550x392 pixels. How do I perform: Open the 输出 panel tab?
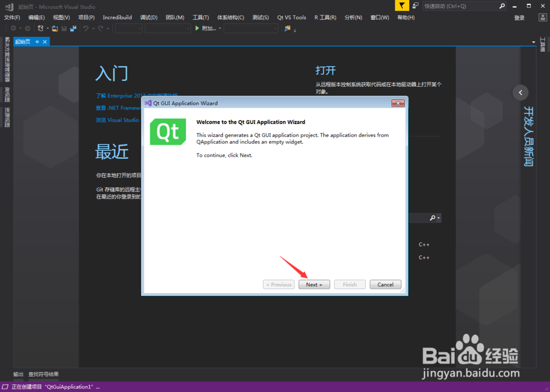coord(18,374)
